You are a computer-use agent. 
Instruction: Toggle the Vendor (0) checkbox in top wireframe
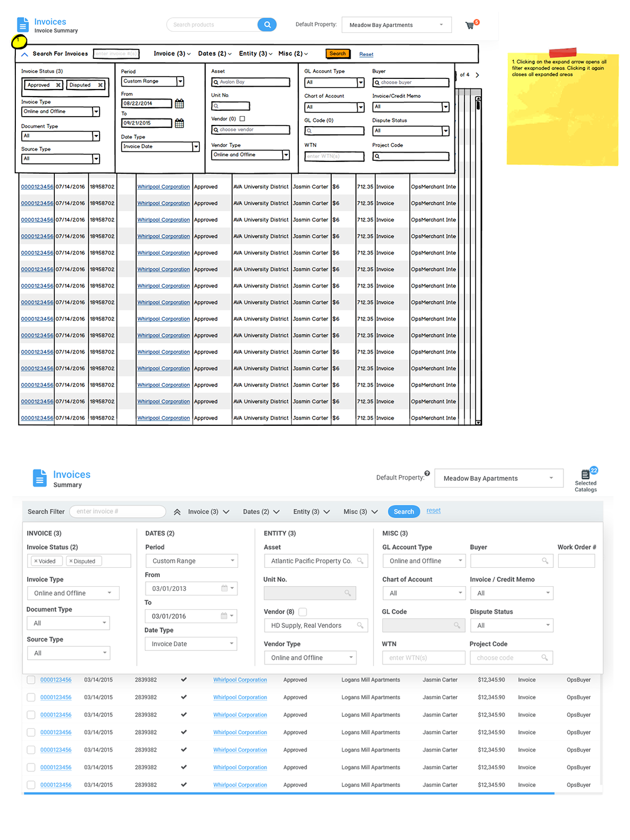242,119
